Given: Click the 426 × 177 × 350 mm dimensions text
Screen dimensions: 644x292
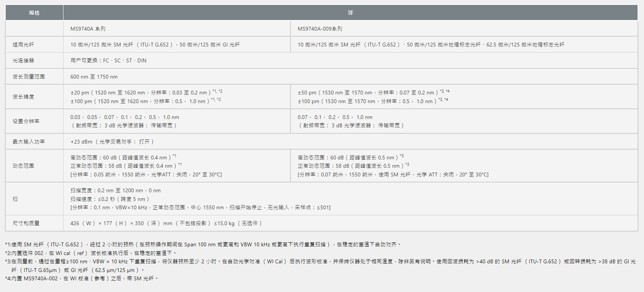Looking at the screenshot, I should [166, 223].
